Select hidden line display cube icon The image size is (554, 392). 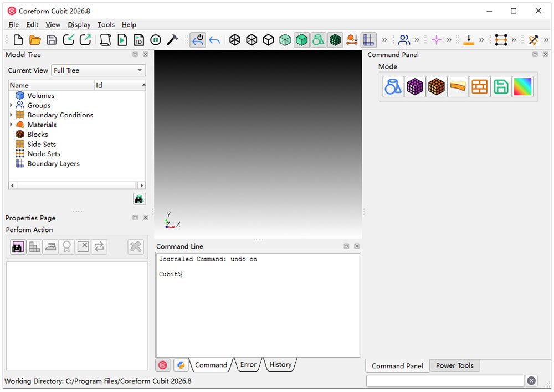268,40
